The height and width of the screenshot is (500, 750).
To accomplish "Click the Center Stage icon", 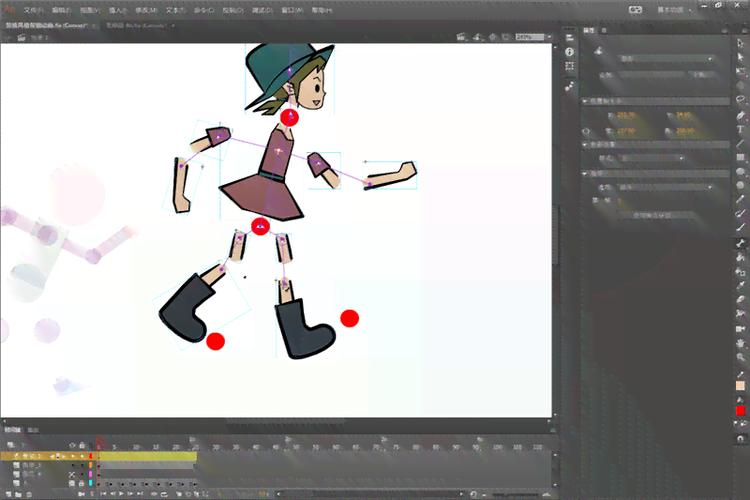I will click(x=493, y=37).
